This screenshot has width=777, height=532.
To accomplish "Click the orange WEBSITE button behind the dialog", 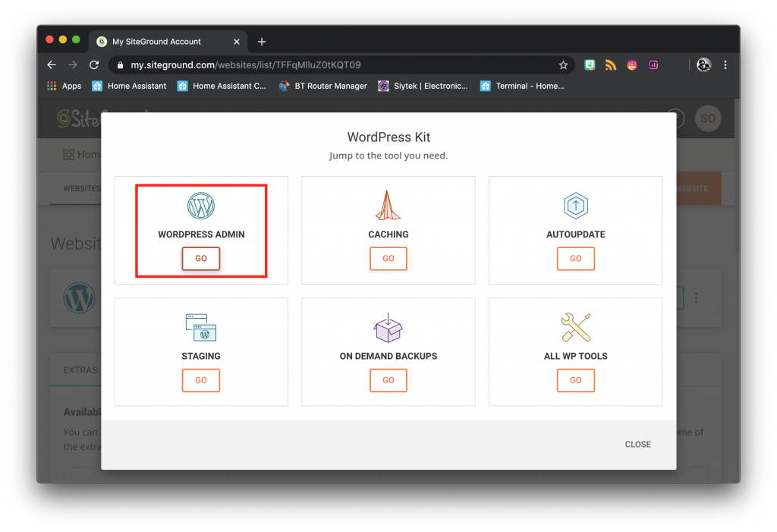I will click(x=699, y=188).
